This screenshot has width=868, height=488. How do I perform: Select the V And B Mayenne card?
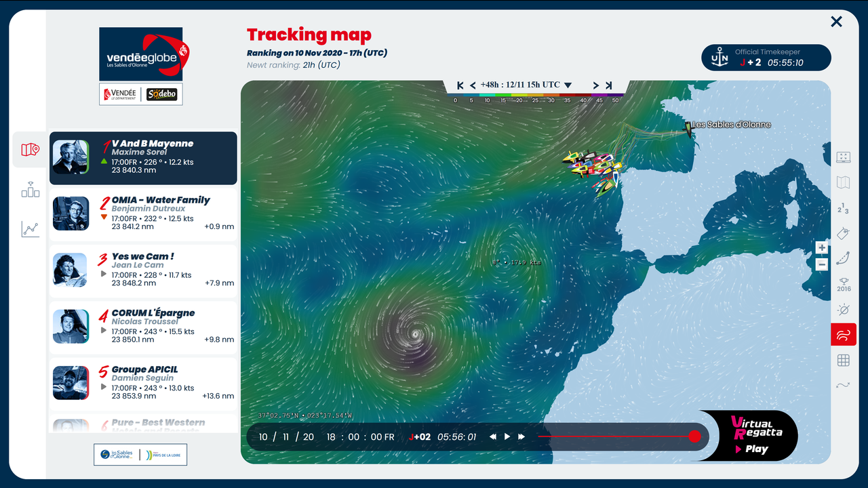coord(143,158)
